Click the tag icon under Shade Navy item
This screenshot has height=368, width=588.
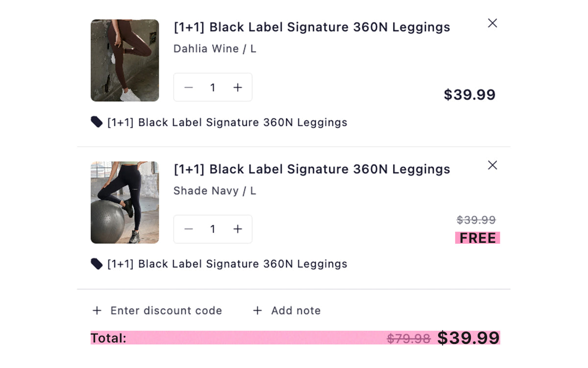[x=97, y=264]
